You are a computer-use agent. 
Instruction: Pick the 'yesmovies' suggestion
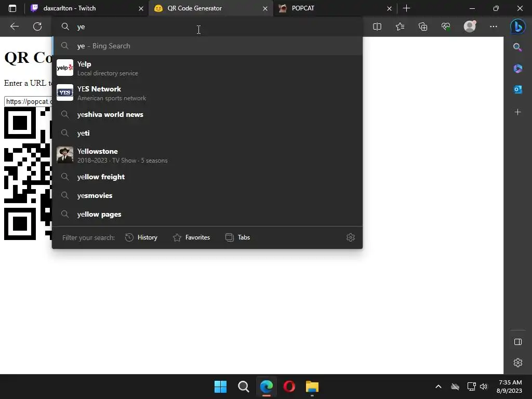pyautogui.click(x=207, y=195)
